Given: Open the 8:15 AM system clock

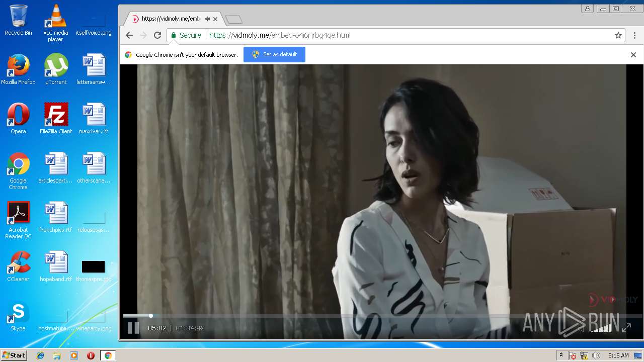Looking at the screenshot, I should click(618, 355).
